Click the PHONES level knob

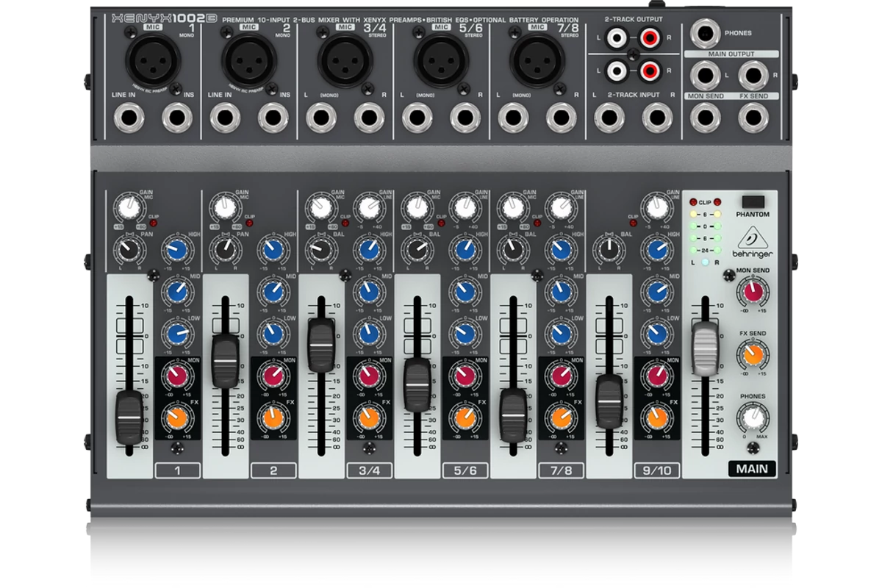click(x=753, y=417)
